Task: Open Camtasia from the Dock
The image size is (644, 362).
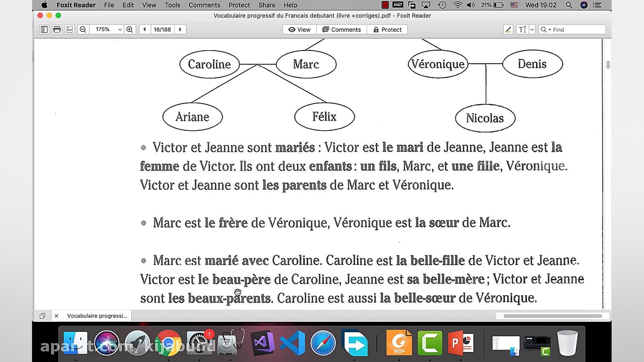Action: (x=430, y=343)
